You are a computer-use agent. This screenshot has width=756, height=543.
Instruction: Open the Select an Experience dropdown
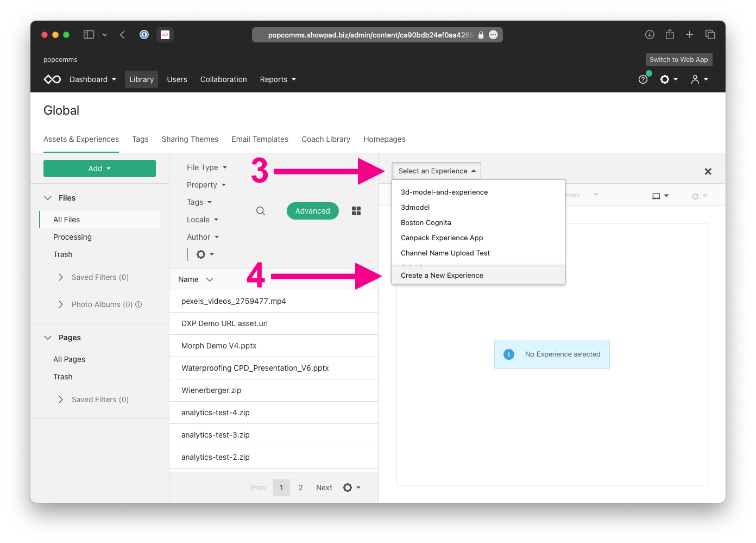[436, 170]
